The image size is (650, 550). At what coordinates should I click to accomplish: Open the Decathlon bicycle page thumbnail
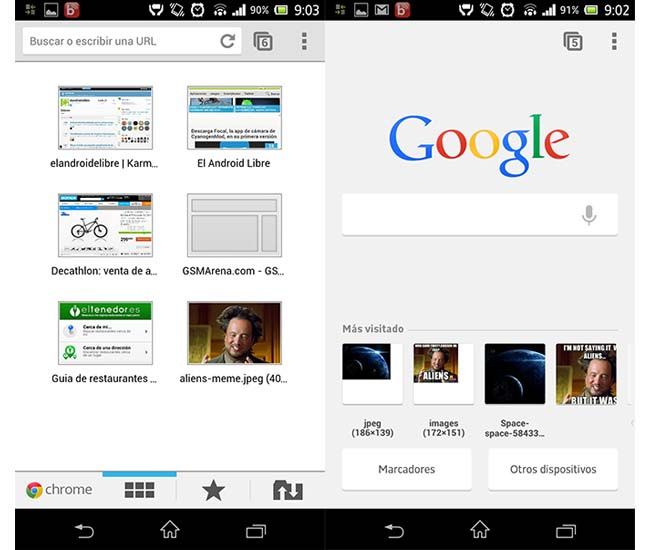coord(105,225)
